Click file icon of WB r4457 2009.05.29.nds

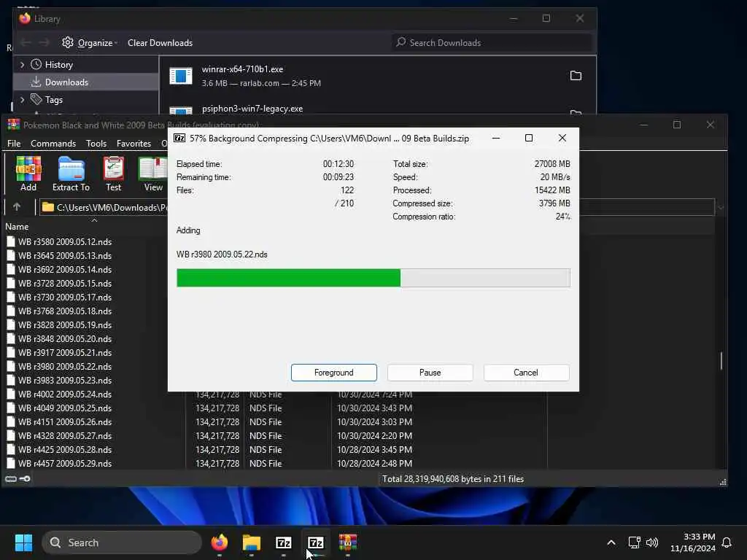pos(10,463)
